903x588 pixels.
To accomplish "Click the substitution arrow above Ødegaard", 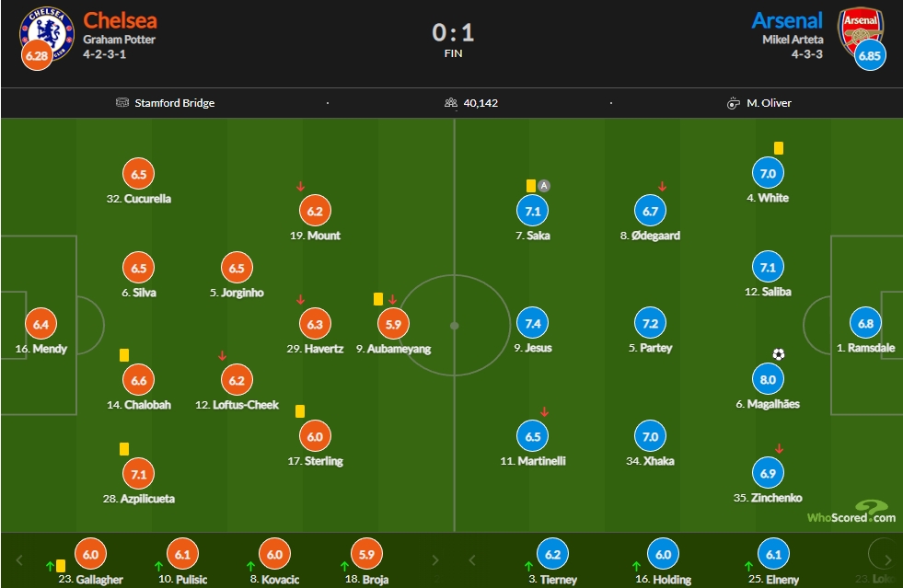I will pos(662,186).
